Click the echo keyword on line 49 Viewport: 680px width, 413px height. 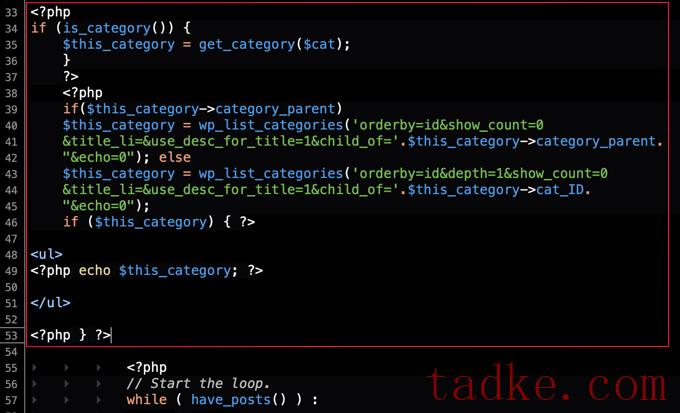(95, 271)
